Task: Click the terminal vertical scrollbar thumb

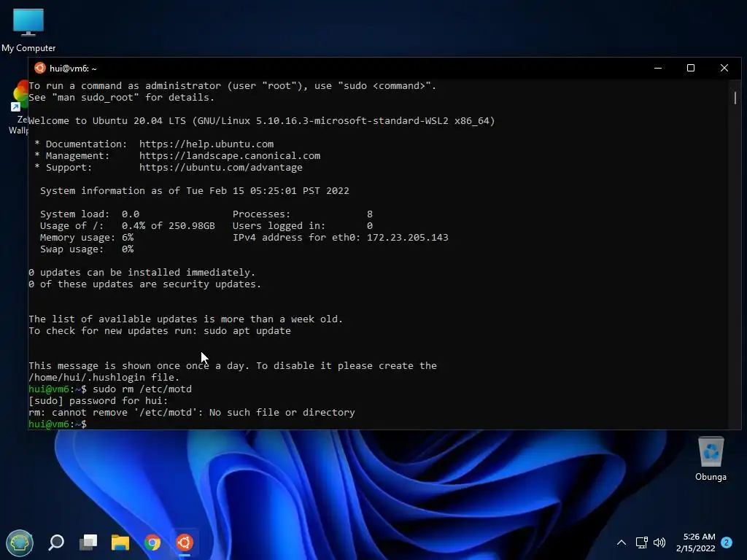Action: 735,98
